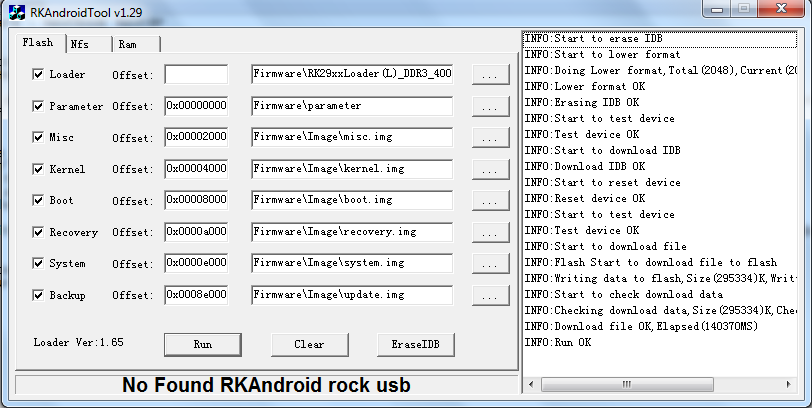Switch to the Flash tab
This screenshot has width=812, height=408.
(x=38, y=42)
